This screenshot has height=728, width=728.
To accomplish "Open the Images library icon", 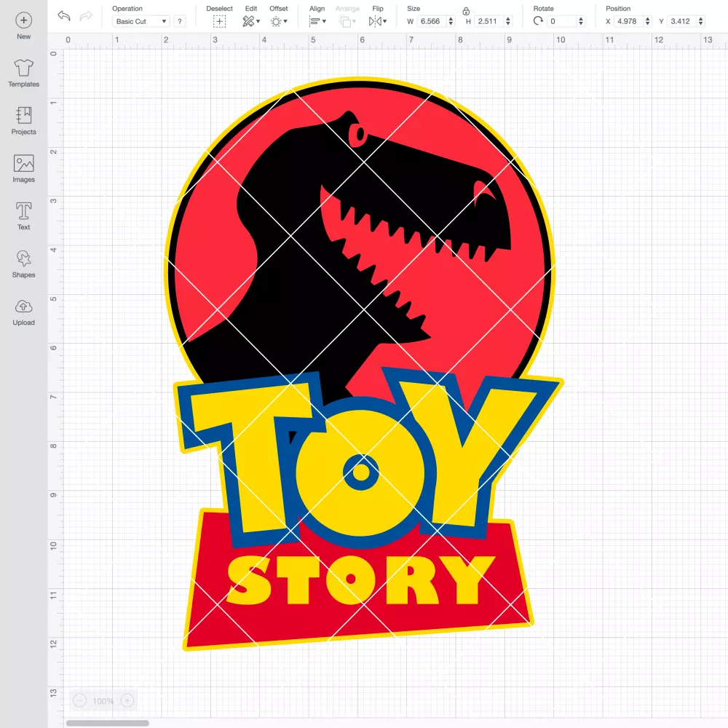I will pyautogui.click(x=24, y=163).
